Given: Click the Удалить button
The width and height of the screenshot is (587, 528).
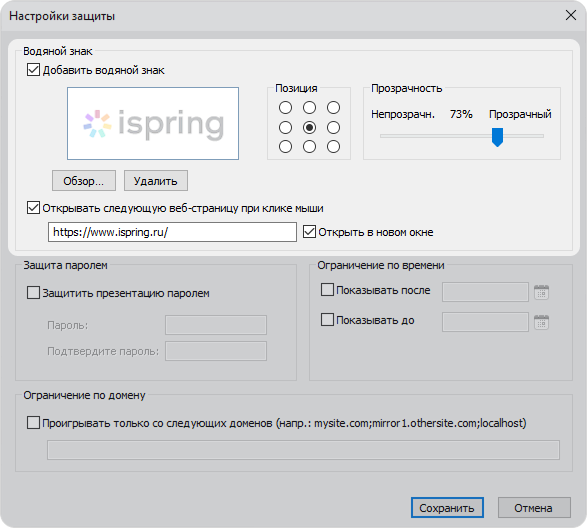Looking at the screenshot, I should pos(156,181).
